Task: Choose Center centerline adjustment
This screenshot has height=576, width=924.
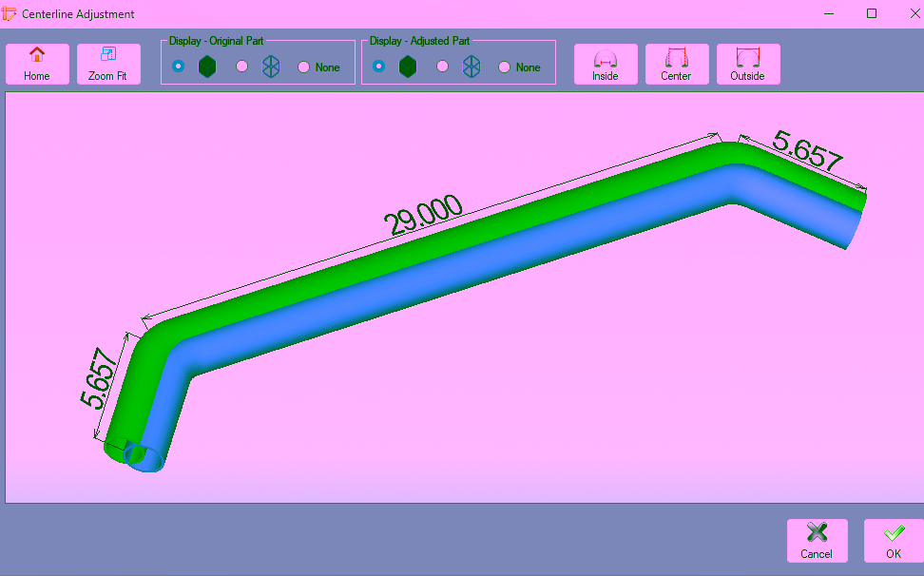Action: (x=677, y=64)
